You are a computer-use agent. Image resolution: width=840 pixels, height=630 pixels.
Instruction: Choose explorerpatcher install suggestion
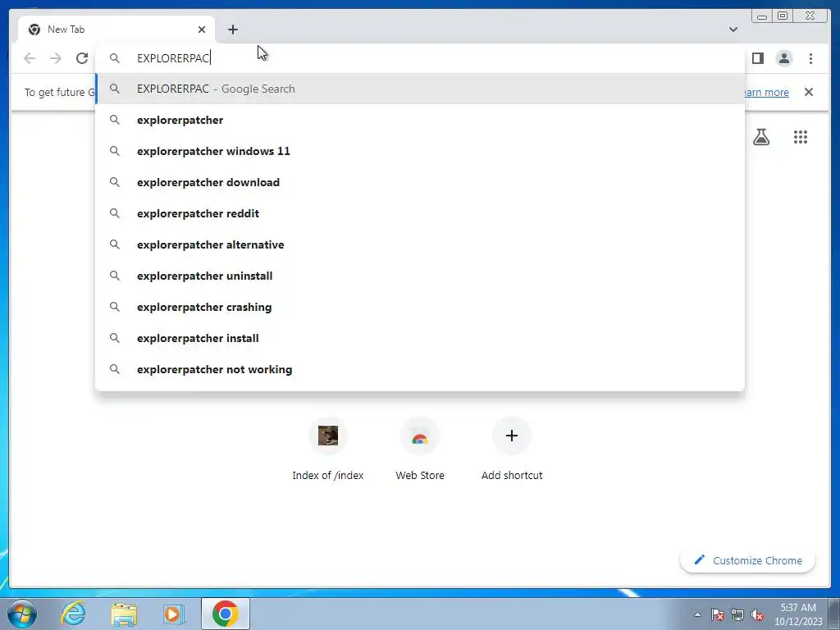click(420, 338)
